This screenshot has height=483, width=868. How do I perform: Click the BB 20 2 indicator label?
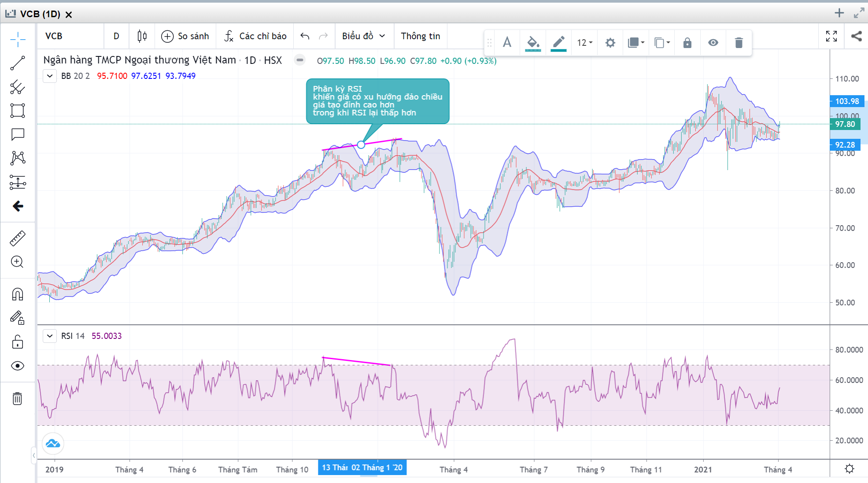pyautogui.click(x=75, y=76)
